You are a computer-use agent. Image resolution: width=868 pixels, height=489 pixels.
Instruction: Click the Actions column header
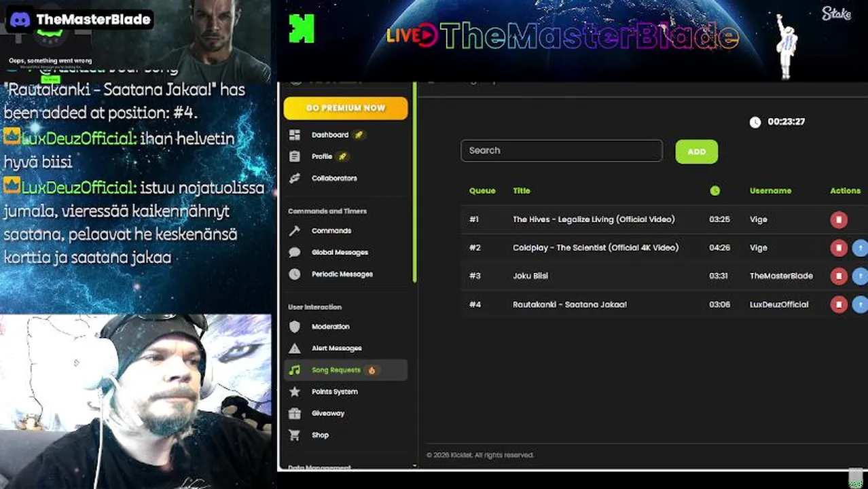(x=845, y=191)
